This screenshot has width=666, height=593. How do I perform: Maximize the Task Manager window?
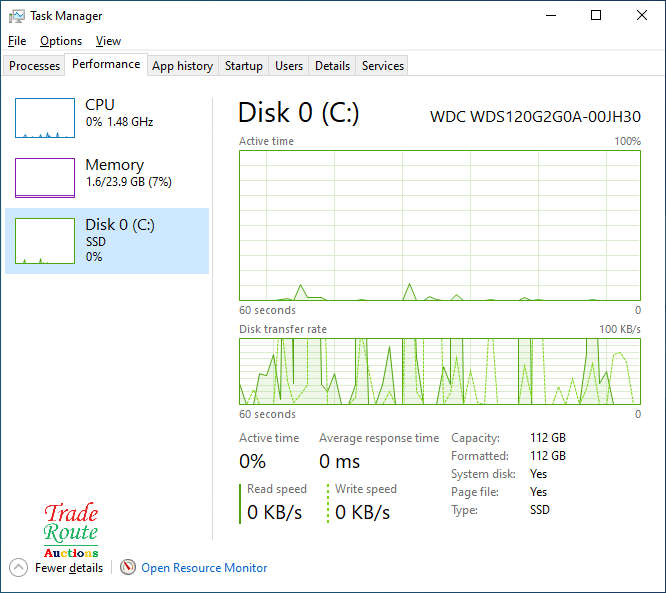596,16
